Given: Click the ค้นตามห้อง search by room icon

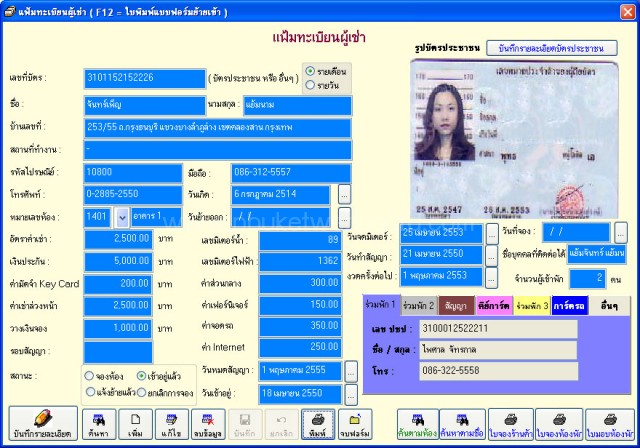Looking at the screenshot, I should [x=418, y=424].
